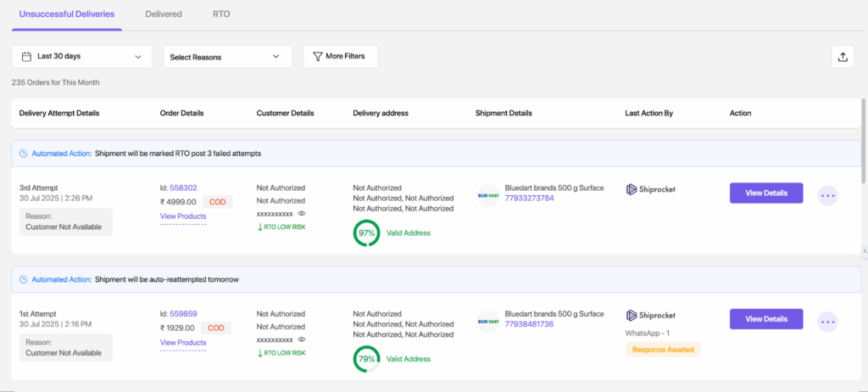Open More Filters options
868x392 pixels.
340,57
